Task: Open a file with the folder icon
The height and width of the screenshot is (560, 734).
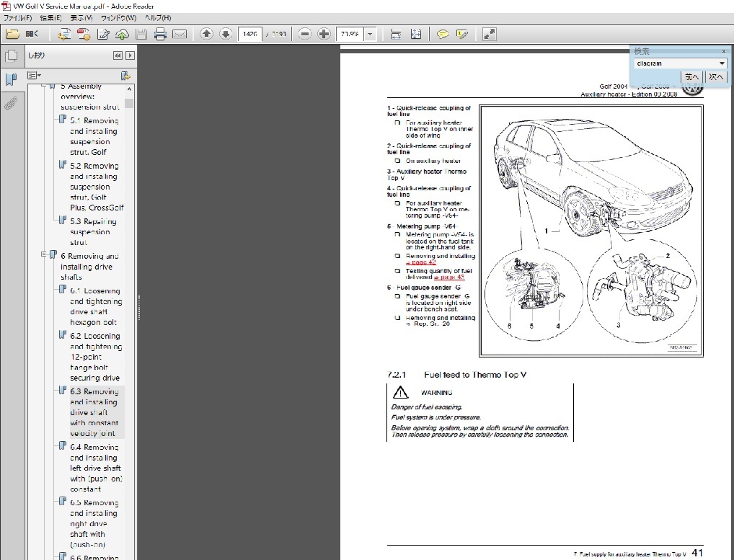Action: [12, 34]
